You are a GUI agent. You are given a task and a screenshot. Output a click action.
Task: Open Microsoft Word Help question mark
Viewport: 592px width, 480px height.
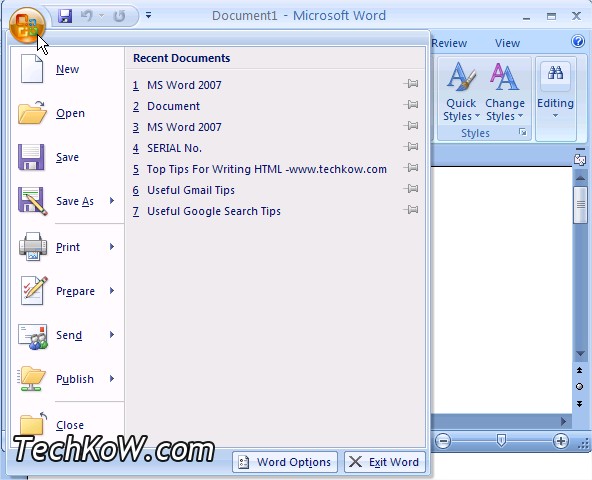578,41
